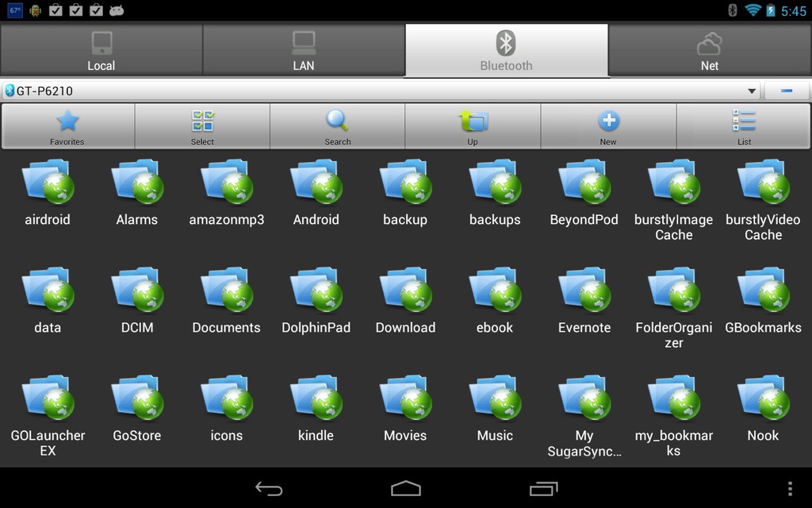Select the Bluetooth tab
The height and width of the screenshot is (508, 812).
pos(507,50)
